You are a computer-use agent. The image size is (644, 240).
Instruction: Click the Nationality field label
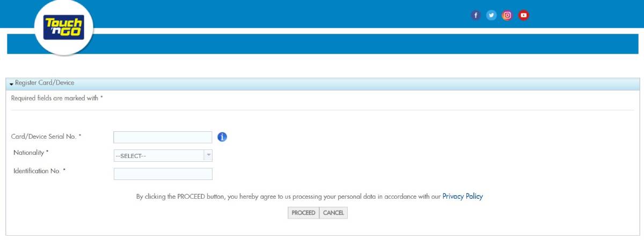click(x=31, y=153)
